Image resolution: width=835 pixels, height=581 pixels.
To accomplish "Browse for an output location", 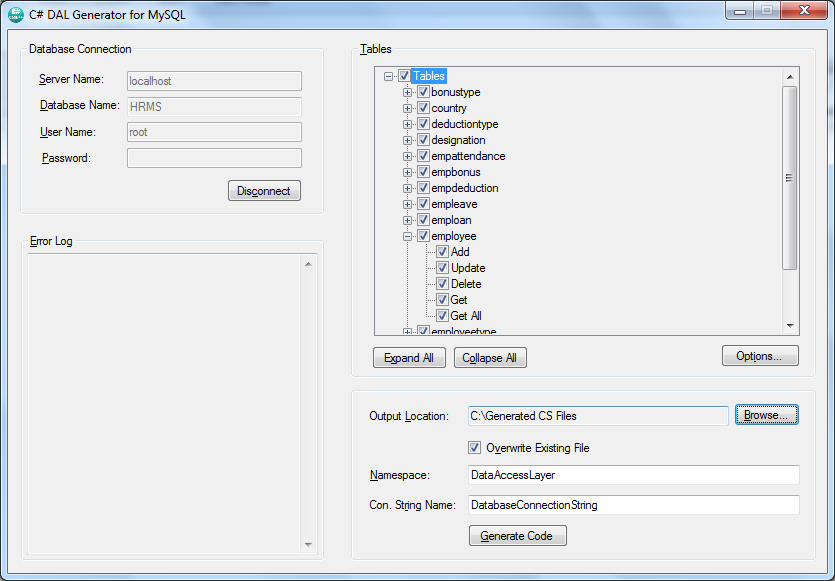I will [766, 415].
